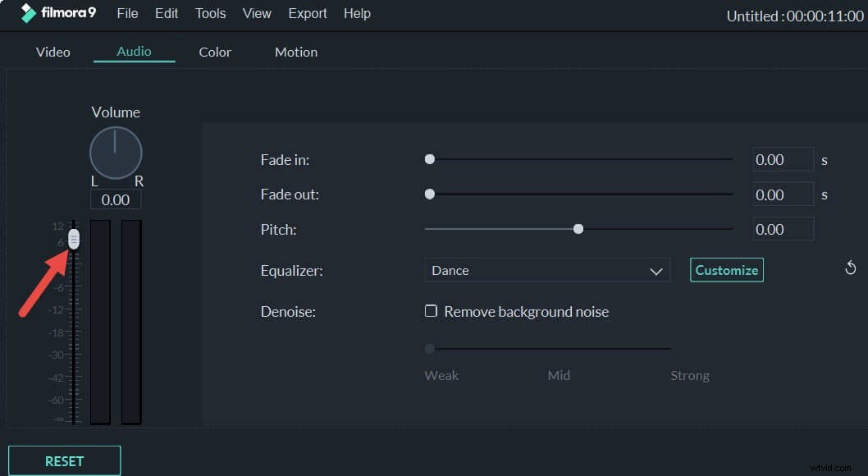Click the RESET button
This screenshot has height=476, width=868.
pyautogui.click(x=64, y=460)
